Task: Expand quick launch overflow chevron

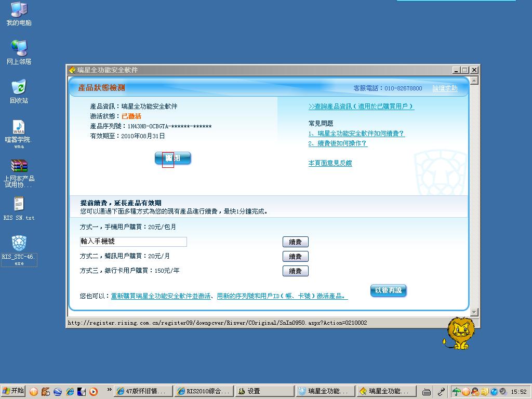Action: [109, 390]
